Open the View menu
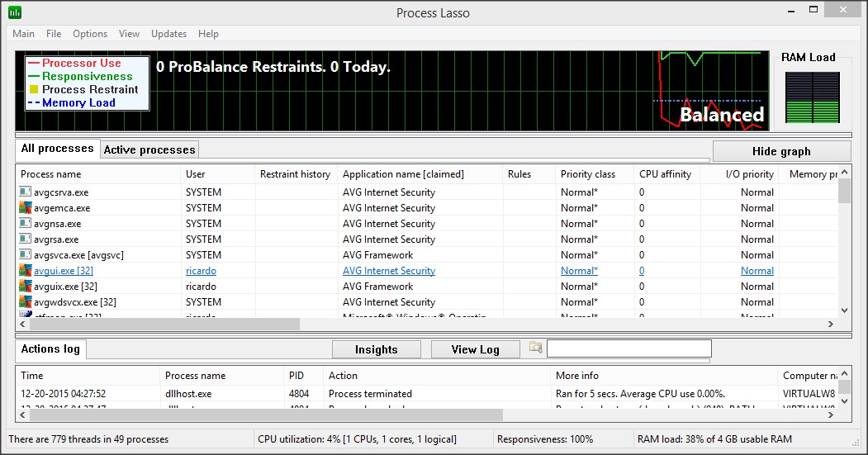Image resolution: width=868 pixels, height=455 pixels. [x=129, y=34]
